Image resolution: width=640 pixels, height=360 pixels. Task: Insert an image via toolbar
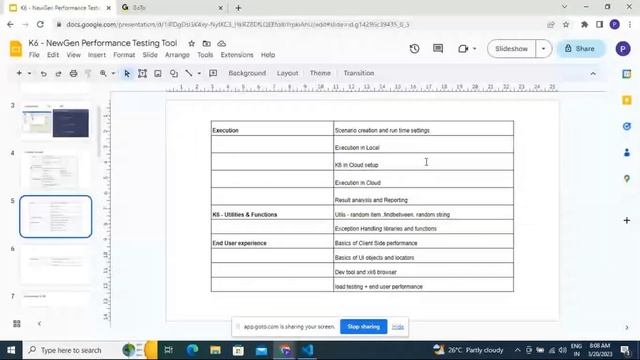(158, 73)
